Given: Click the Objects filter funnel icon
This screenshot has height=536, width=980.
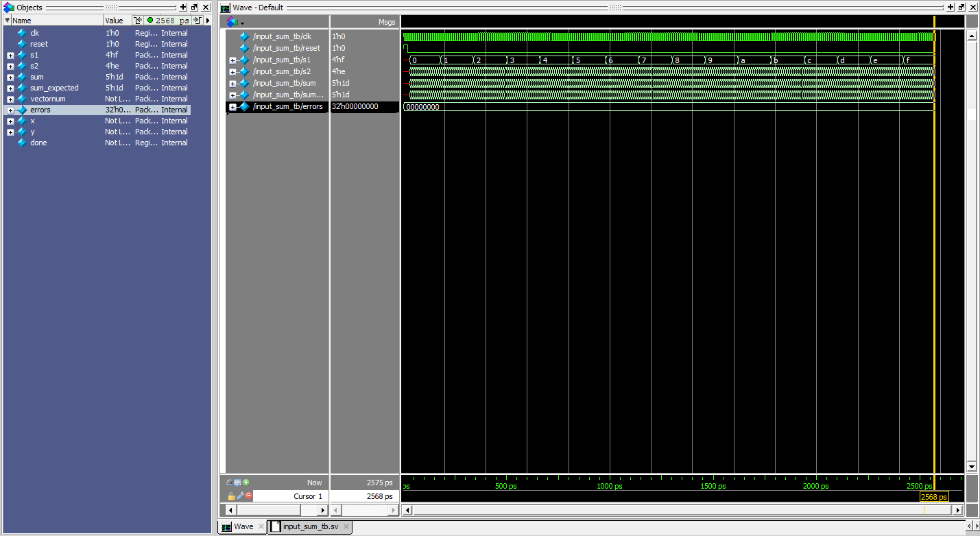Looking at the screenshot, I should coord(7,21).
